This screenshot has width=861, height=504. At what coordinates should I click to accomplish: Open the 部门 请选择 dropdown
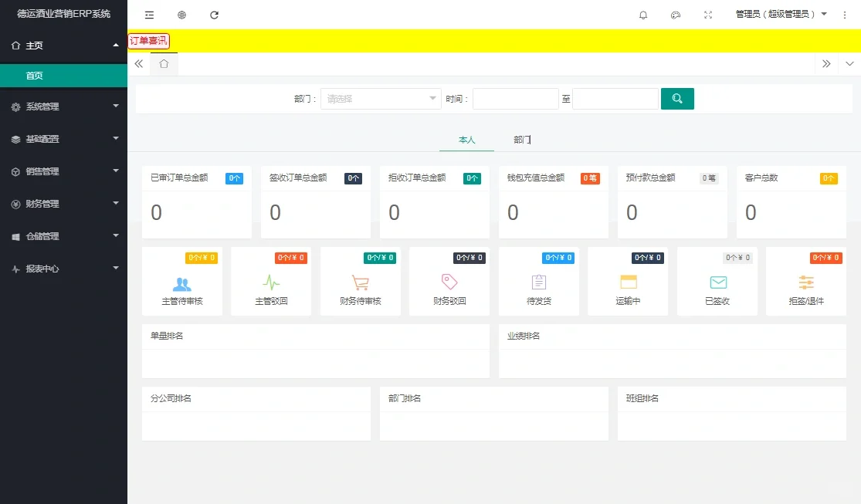381,99
